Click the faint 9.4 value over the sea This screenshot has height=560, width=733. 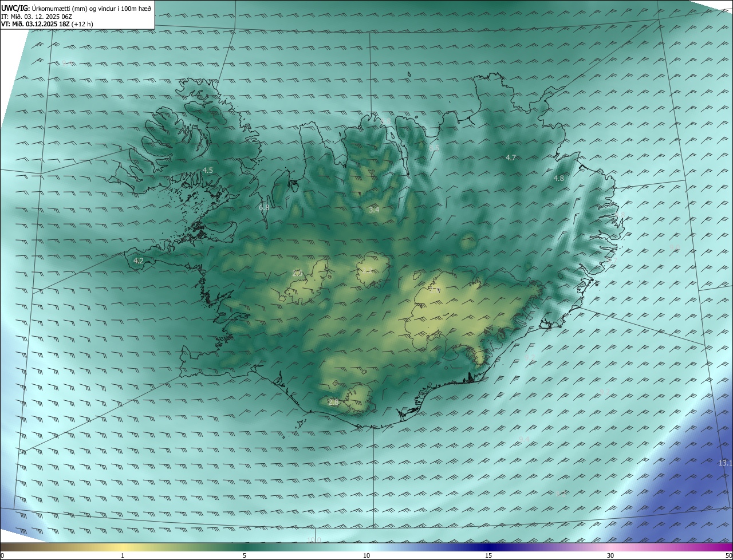point(524,439)
